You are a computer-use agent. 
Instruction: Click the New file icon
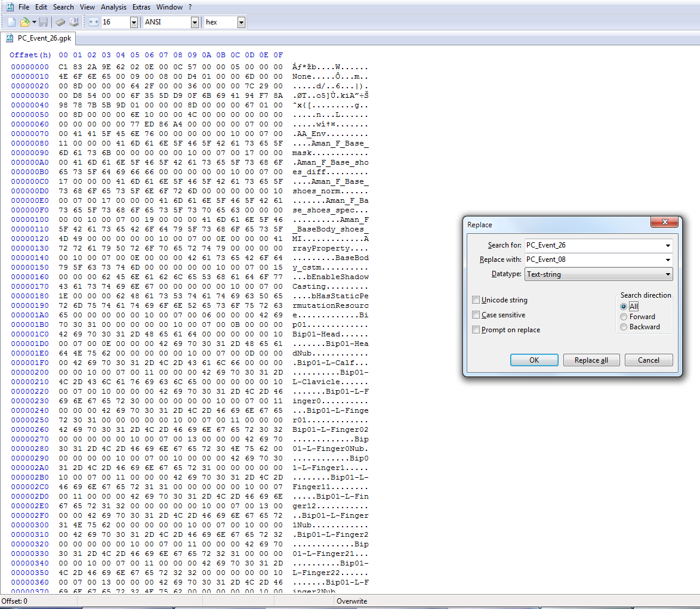point(11,22)
